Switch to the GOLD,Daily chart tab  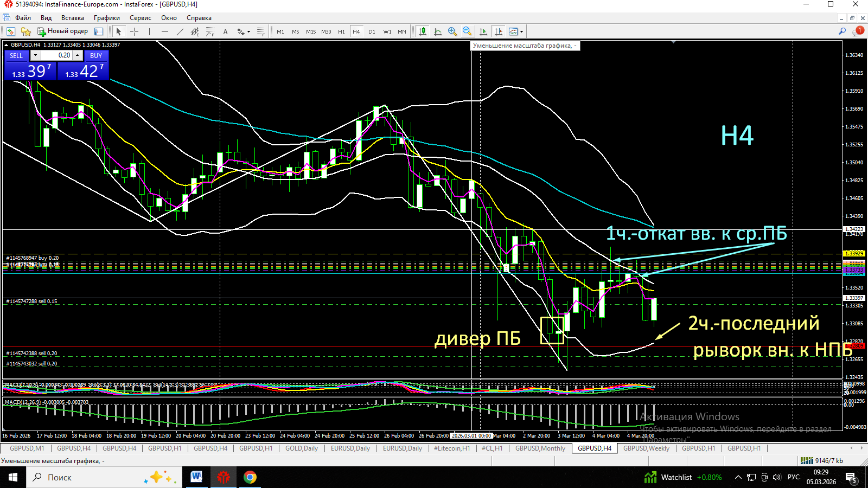click(302, 448)
